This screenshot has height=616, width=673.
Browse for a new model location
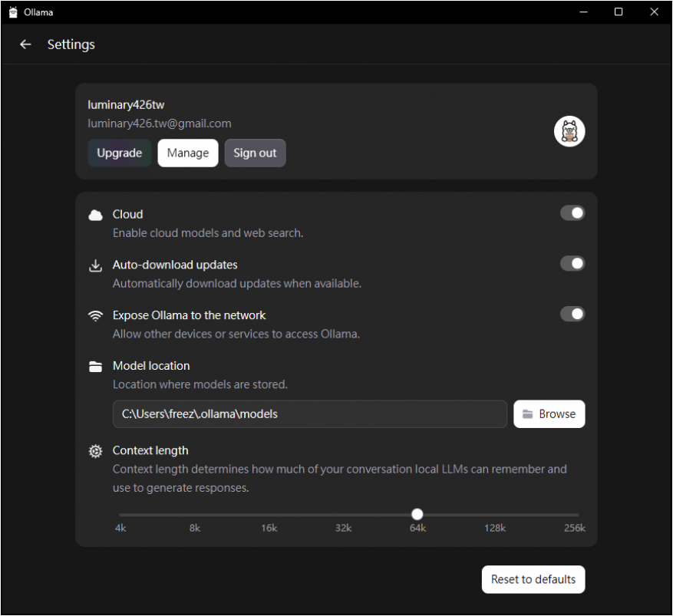click(549, 414)
